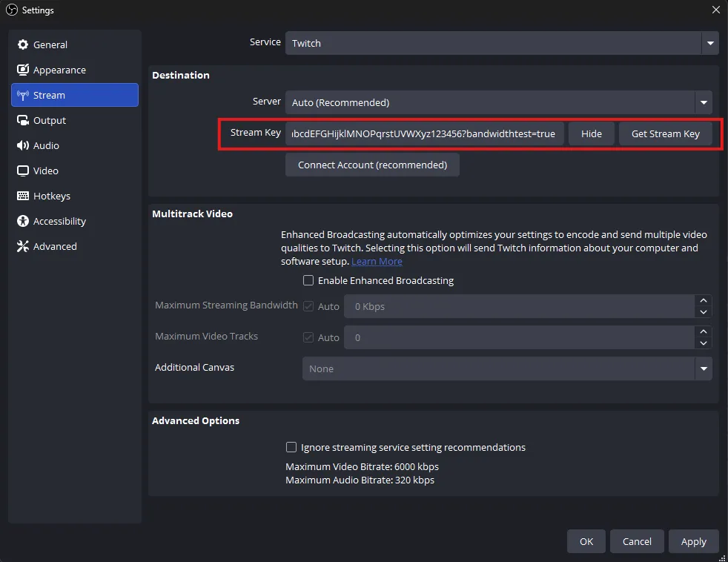Open the Learn More link
Viewport: 728px width, 562px height.
[377, 262]
